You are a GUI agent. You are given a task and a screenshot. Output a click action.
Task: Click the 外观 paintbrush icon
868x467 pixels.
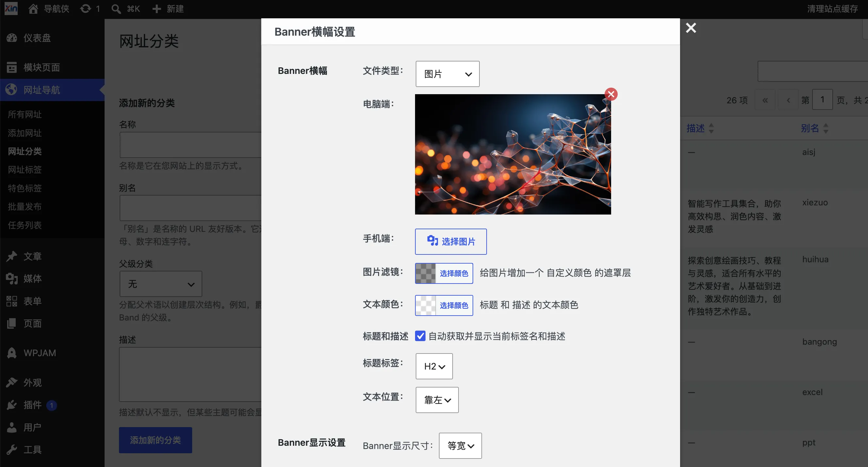pos(12,382)
